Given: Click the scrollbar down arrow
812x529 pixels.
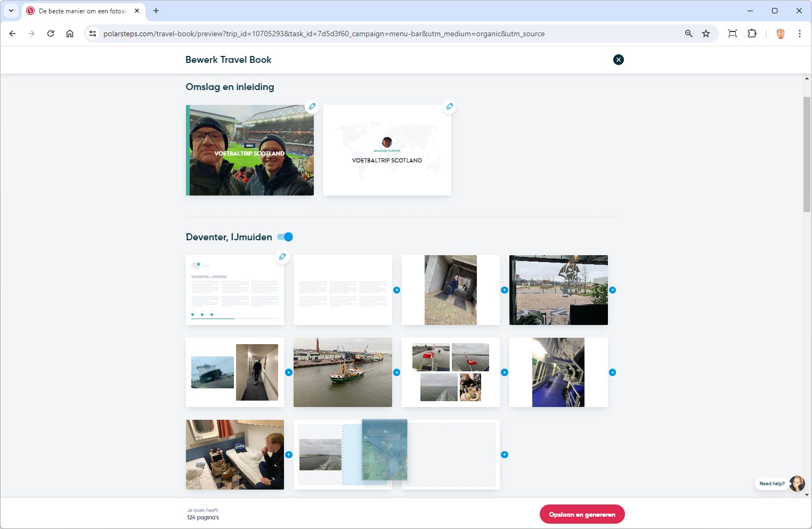Looking at the screenshot, I should tap(807, 494).
